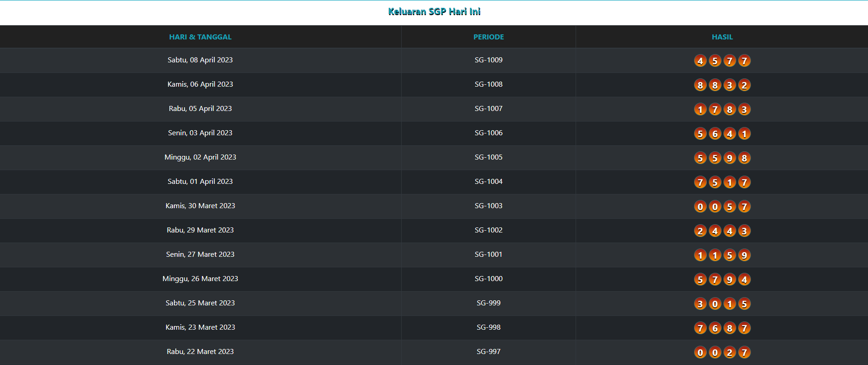This screenshot has width=868, height=365.
Task: Click date cell 'Kamis, 06 April 2023'
Action: point(200,84)
